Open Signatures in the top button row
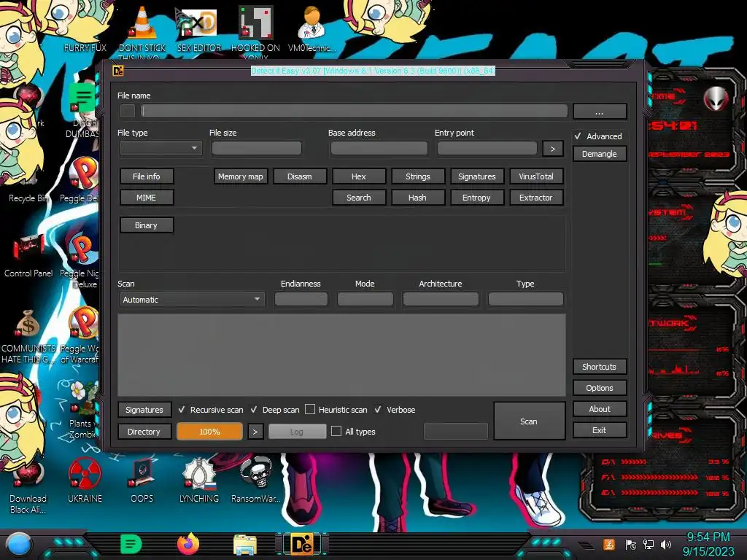 (x=477, y=176)
